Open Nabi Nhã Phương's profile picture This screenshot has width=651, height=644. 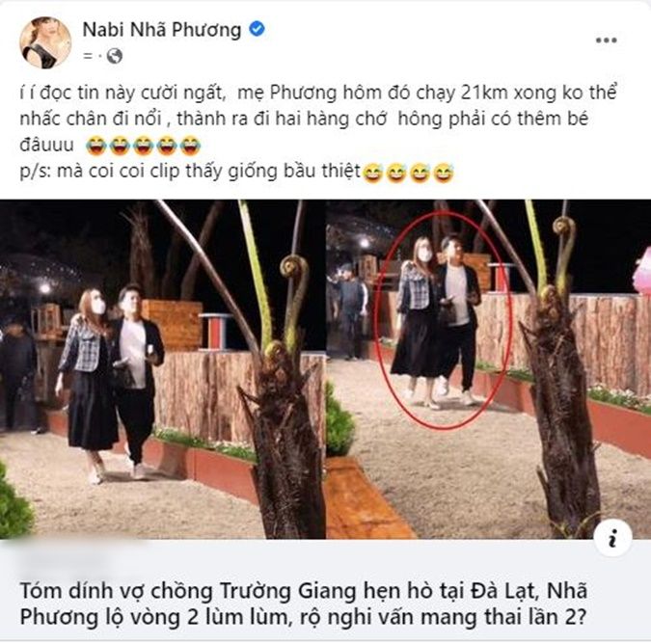[45, 41]
